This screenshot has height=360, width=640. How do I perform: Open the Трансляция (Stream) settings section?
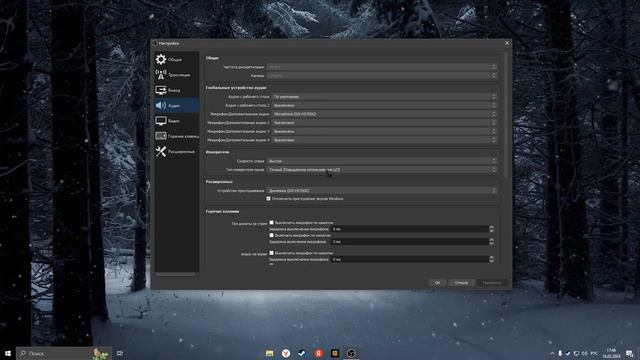[176, 75]
